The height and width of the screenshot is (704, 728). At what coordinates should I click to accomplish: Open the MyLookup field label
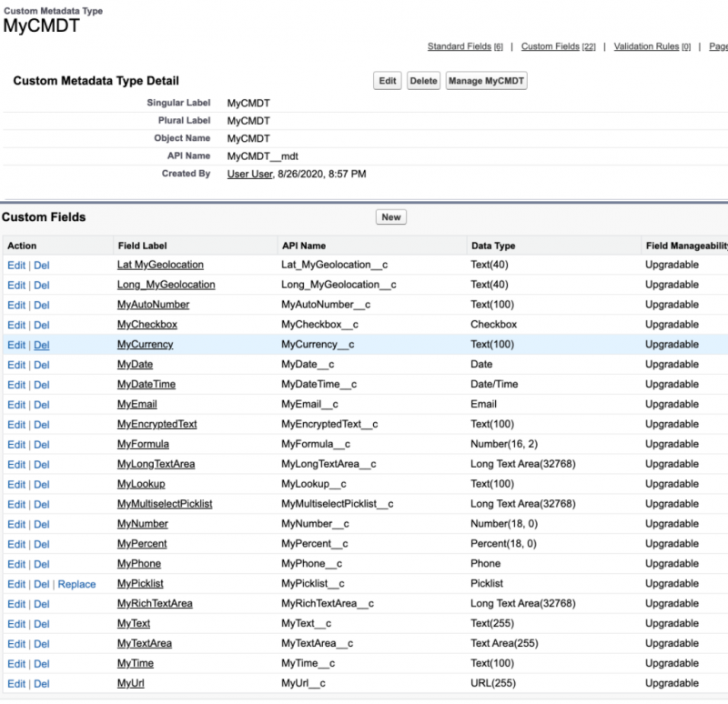[x=141, y=484]
